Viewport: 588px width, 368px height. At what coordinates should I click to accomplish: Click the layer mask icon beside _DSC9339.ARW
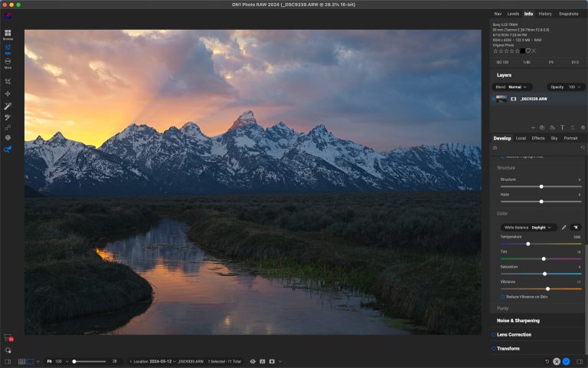[x=514, y=99]
